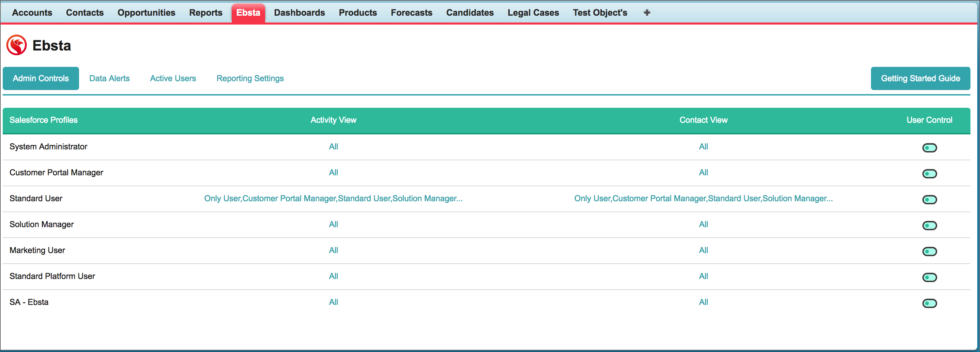Screen dimensions: 980x352
Task: Navigate to the Dashboards tab
Action: (299, 13)
